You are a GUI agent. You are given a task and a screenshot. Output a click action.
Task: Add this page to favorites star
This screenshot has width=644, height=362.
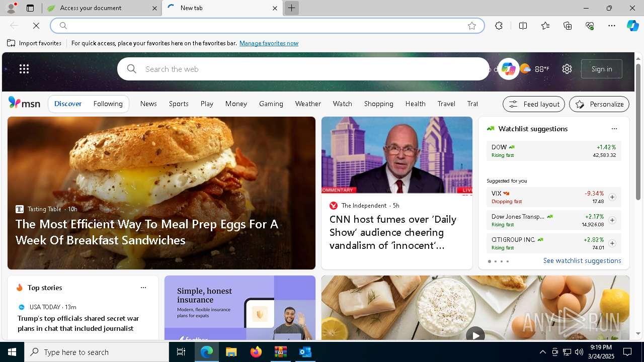(472, 26)
